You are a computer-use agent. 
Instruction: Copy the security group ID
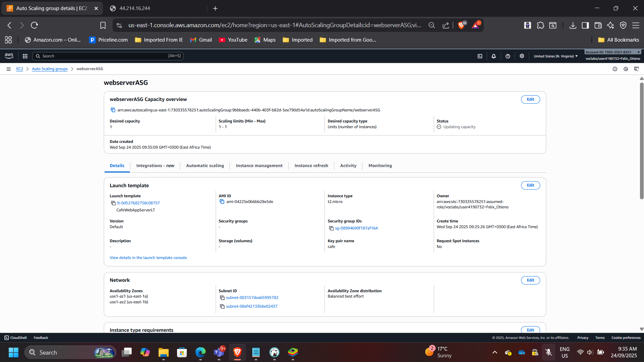coord(331,228)
